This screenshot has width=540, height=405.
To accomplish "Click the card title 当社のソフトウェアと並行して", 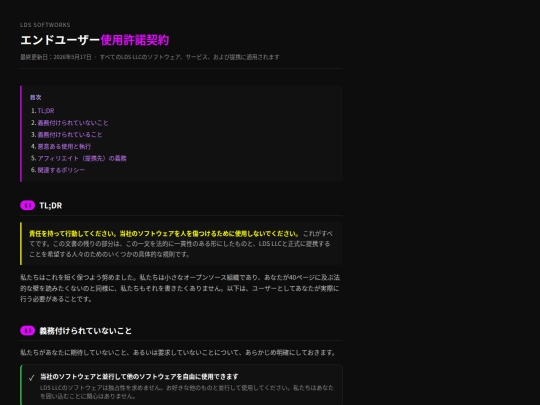I will click(139, 377).
